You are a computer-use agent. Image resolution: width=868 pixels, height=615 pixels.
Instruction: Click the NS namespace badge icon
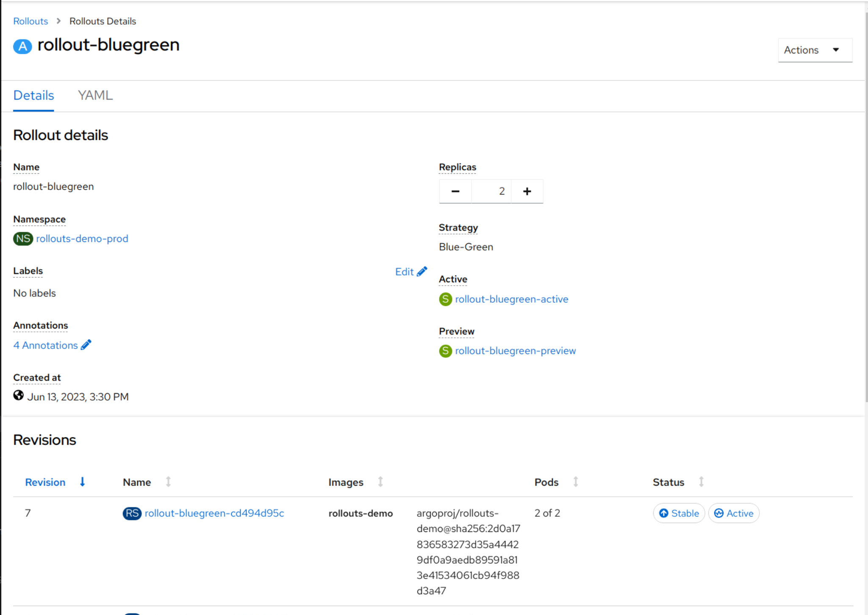23,239
